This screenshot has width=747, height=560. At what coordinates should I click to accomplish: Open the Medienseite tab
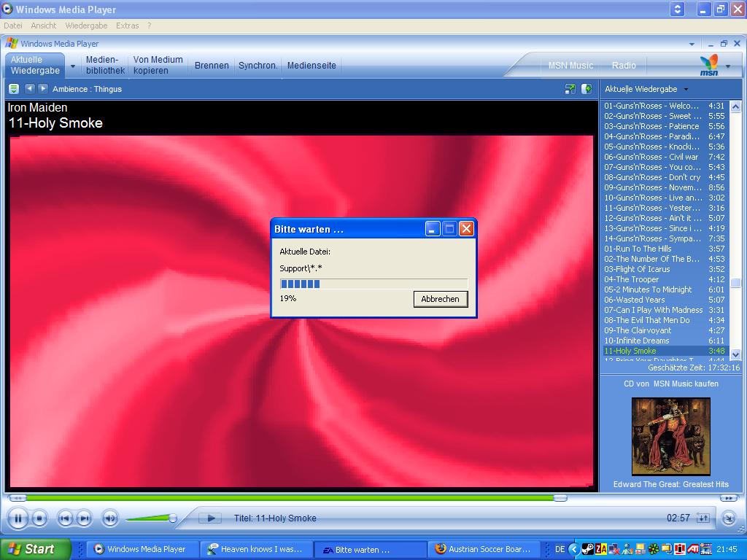[x=311, y=66]
